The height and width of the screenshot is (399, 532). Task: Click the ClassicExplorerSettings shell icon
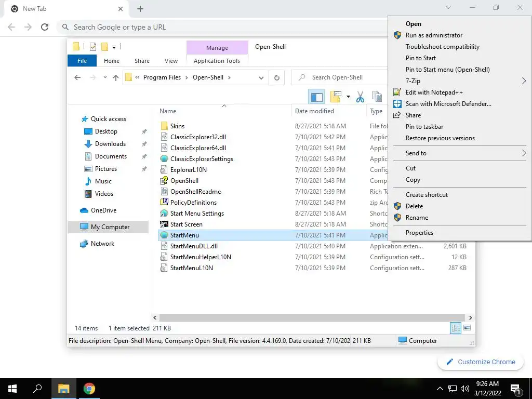(164, 158)
